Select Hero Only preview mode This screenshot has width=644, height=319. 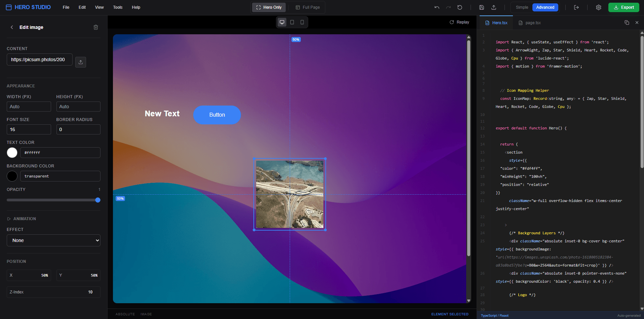point(269,7)
